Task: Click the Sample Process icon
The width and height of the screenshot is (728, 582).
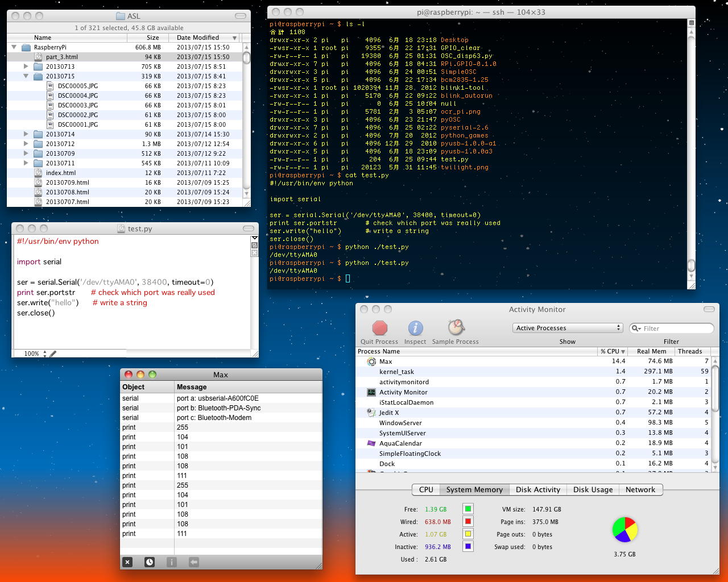Action: tap(456, 327)
